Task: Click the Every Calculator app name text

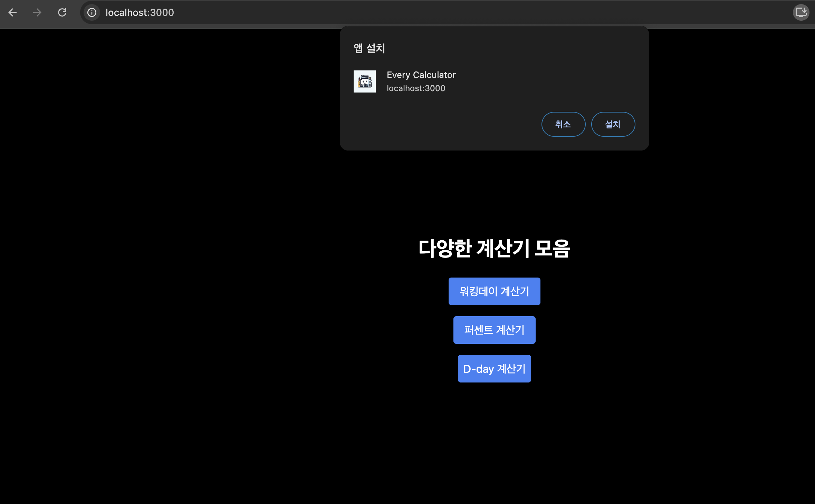Action: tap(421, 75)
